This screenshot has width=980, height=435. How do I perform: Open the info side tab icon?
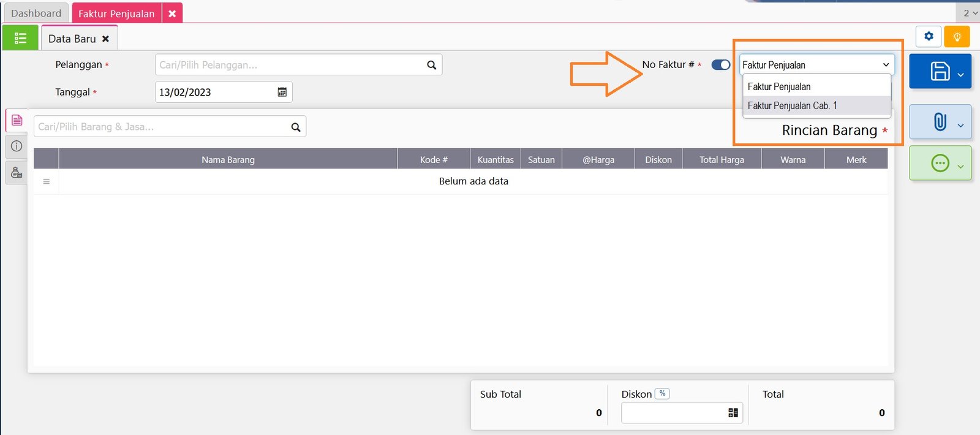17,146
